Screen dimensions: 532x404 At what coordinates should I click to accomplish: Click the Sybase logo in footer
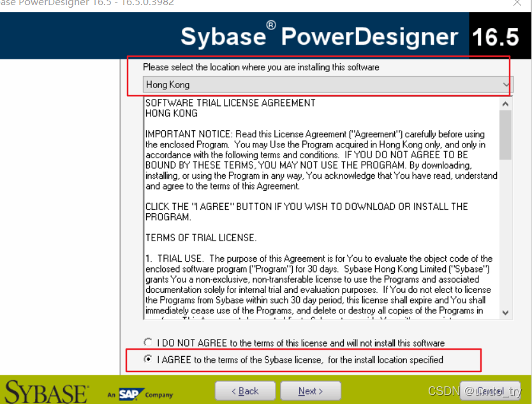point(47,393)
